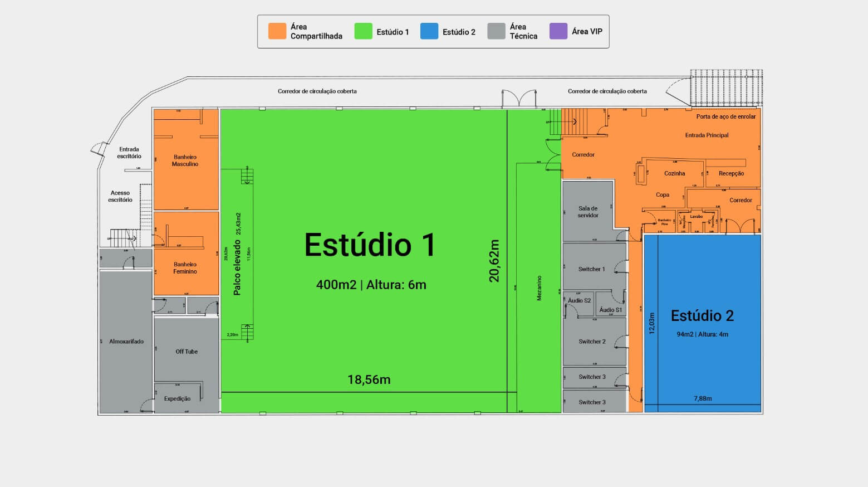Select the Estúdio 1 title on floor plan
This screenshot has width=868, height=487.
pyautogui.click(x=369, y=245)
